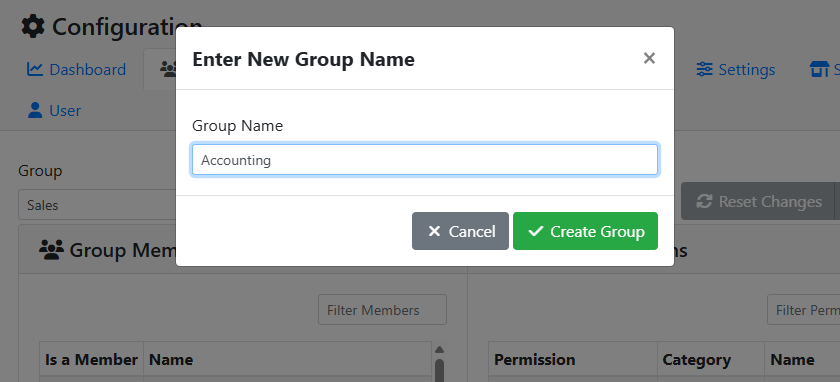The image size is (840, 382).
Task: Close the Enter New Group Name dialog
Action: [649, 58]
